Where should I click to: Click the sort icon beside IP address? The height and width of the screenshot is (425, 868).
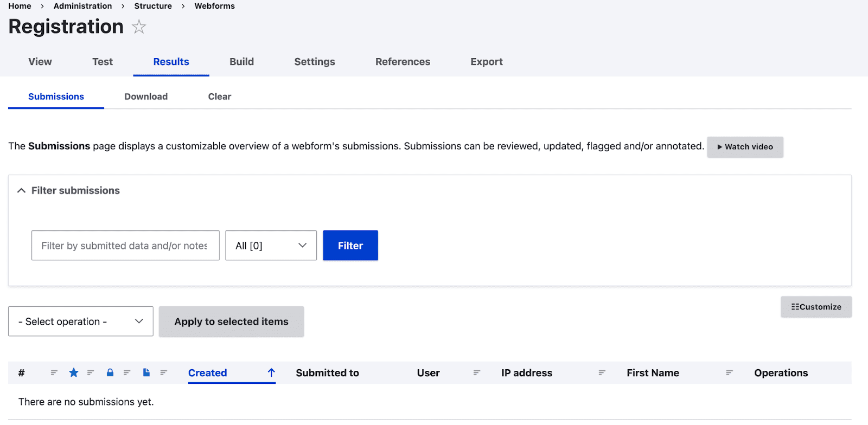[x=602, y=373]
